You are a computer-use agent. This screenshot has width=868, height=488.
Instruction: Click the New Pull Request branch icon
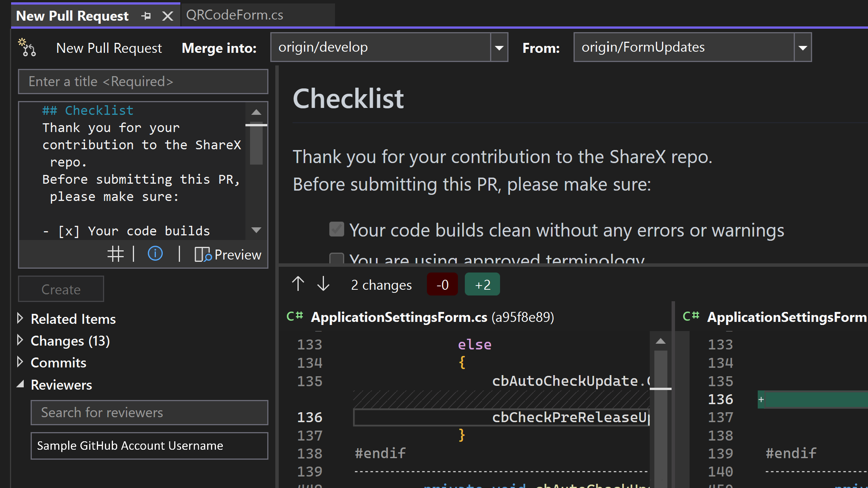pos(28,48)
